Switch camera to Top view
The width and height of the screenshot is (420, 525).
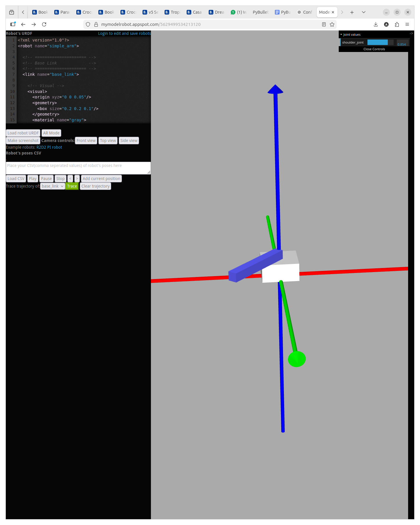(x=108, y=141)
